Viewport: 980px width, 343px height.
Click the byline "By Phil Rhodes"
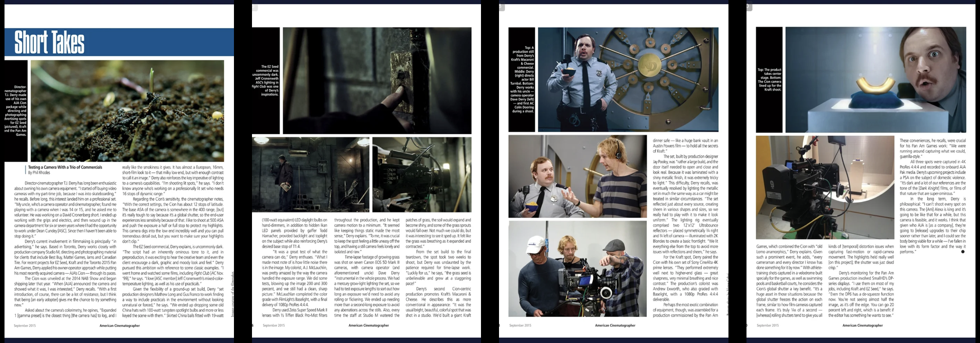coord(39,172)
